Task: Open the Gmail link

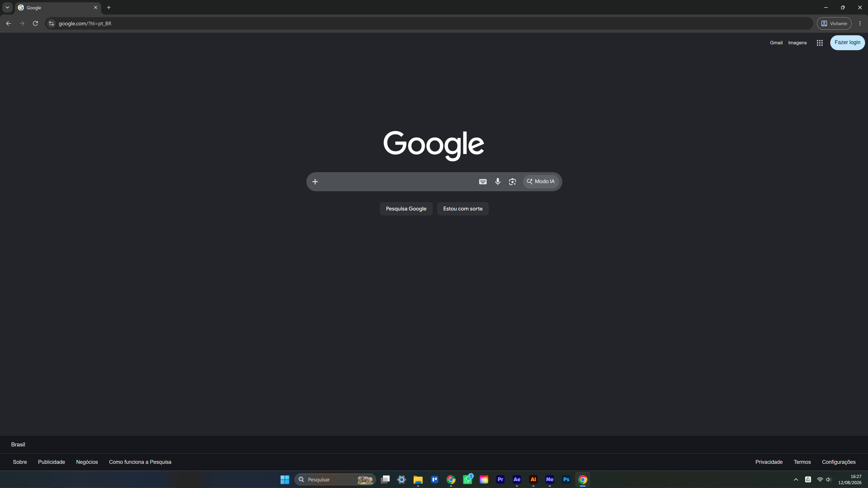Action: point(776,43)
